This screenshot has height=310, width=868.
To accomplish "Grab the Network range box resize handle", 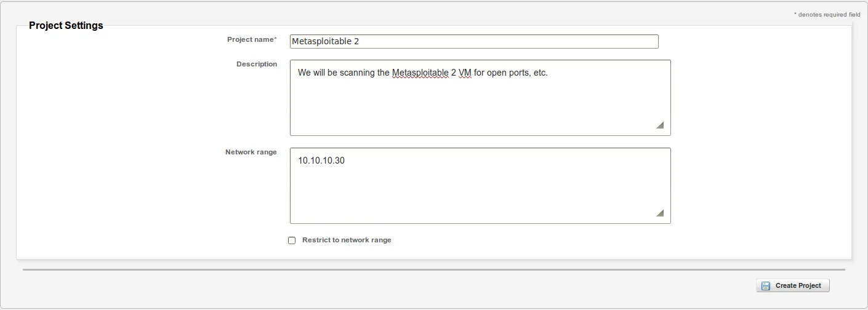I will tap(660, 213).
